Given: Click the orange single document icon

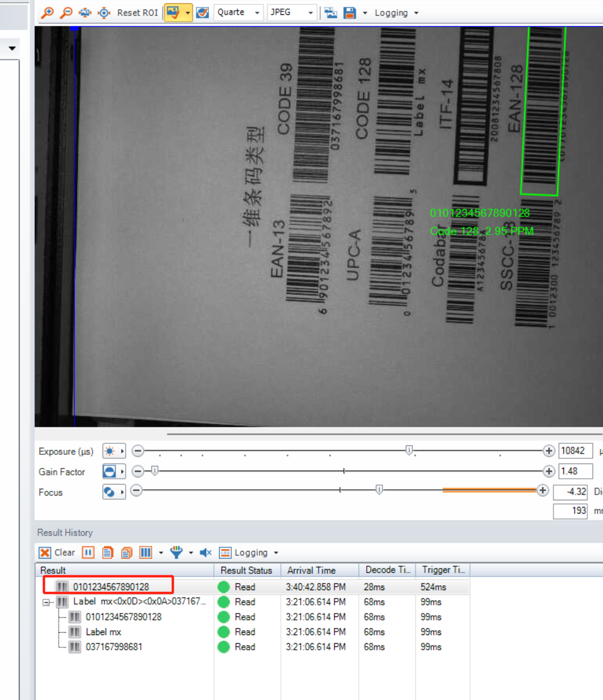Looking at the screenshot, I should click(x=107, y=553).
